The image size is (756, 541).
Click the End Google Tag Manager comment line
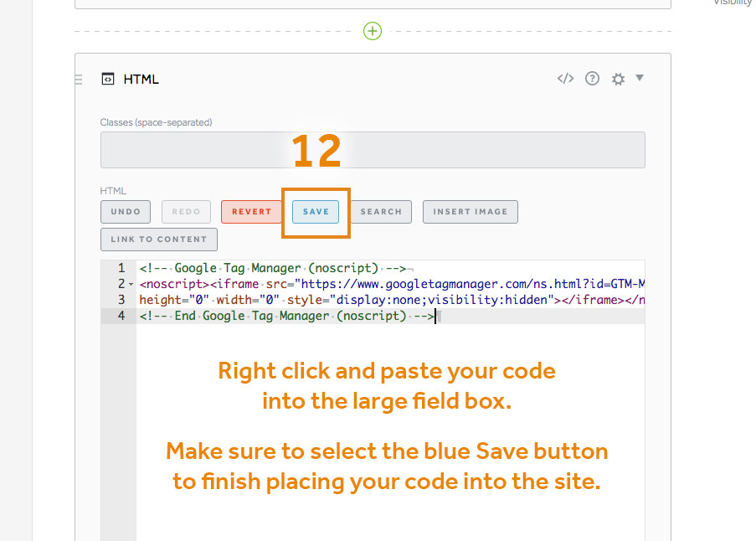point(285,316)
